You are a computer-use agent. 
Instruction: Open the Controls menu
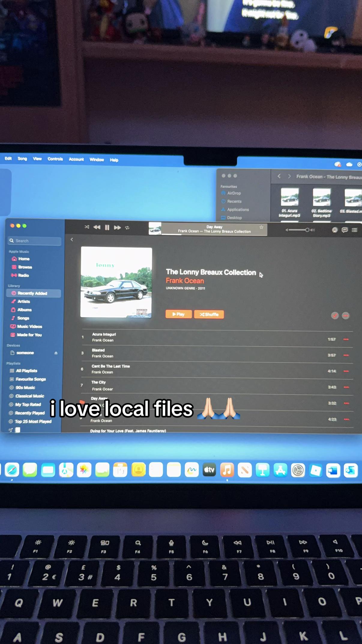point(55,159)
